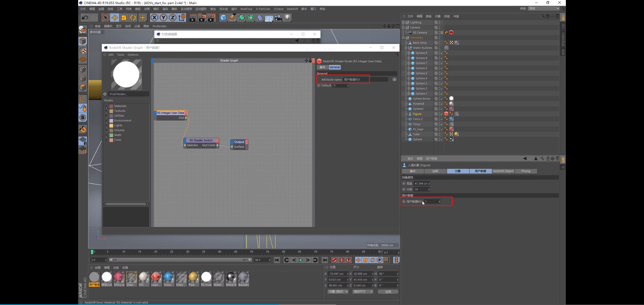Click the Camera object icon in toolbar
This screenshot has height=305, width=644.
278,18
